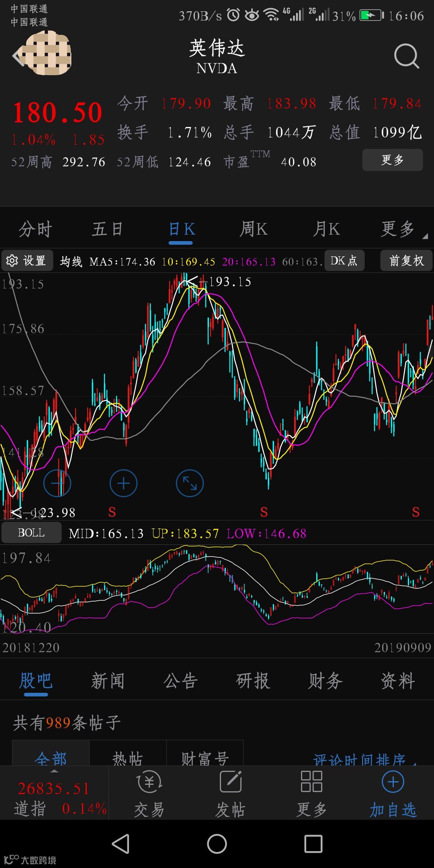Tap the first circled plus chart button
Screen dimensions: 434x868
point(57,483)
